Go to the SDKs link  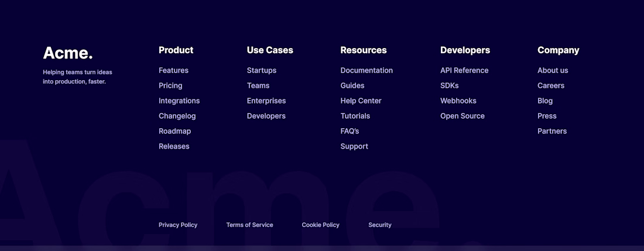(x=449, y=86)
